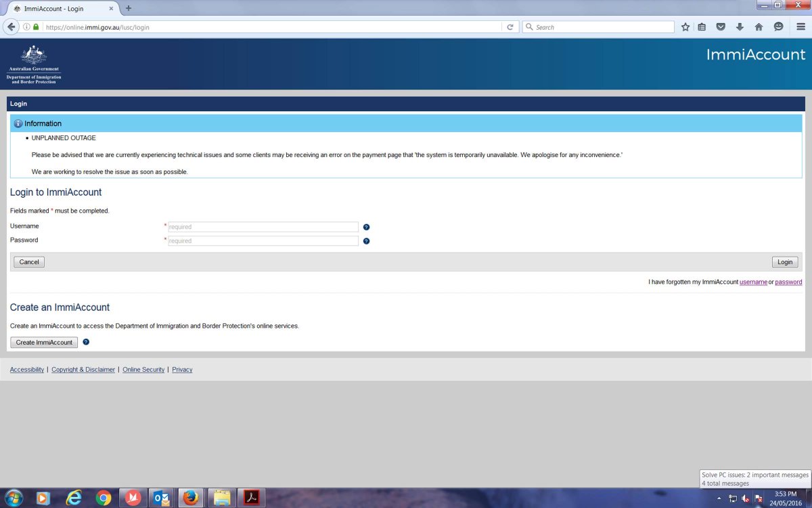Open Adobe Acrobat from the taskbar
The image size is (812, 508).
tap(252, 498)
